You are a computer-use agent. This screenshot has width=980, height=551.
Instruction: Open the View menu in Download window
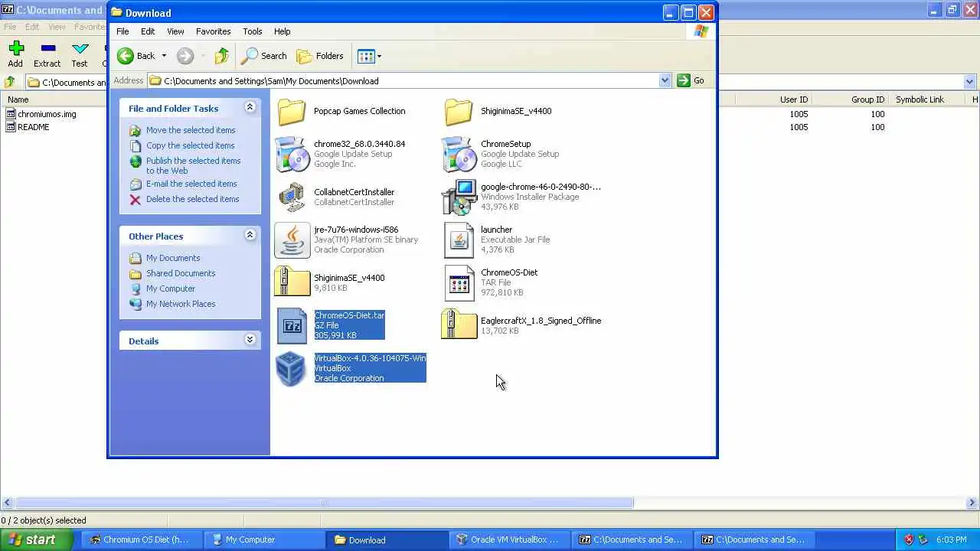(175, 31)
